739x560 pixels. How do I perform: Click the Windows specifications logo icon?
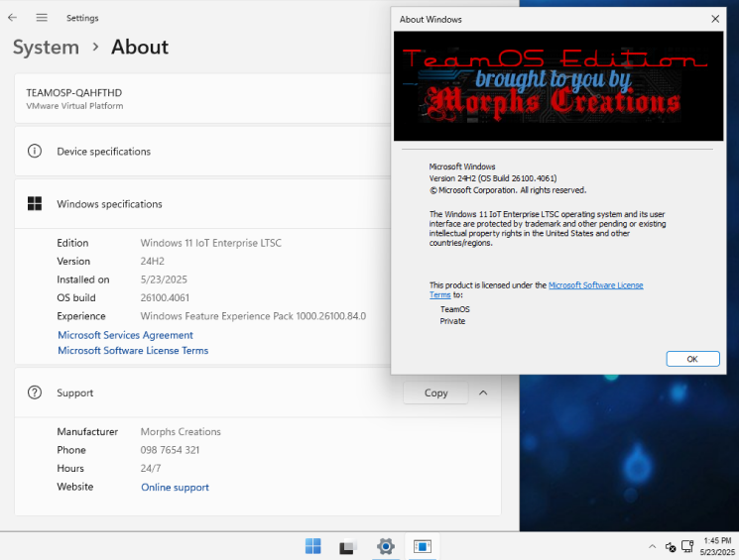pos(35,203)
